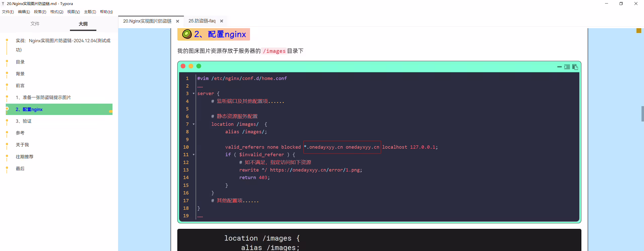Click the indent icon in code block header

[x=567, y=67]
